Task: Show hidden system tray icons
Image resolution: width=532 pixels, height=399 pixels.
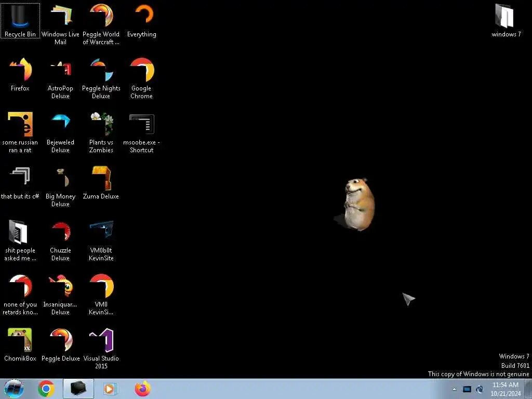Action: (454, 389)
